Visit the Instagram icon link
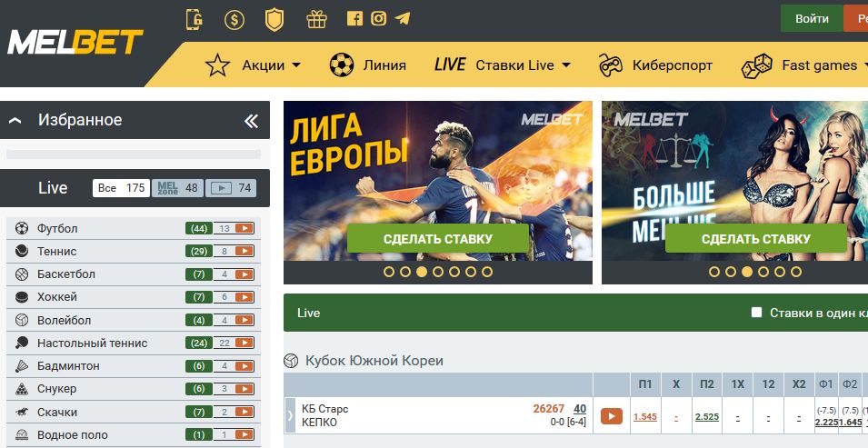Image resolution: width=868 pixels, height=448 pixels. tap(379, 18)
